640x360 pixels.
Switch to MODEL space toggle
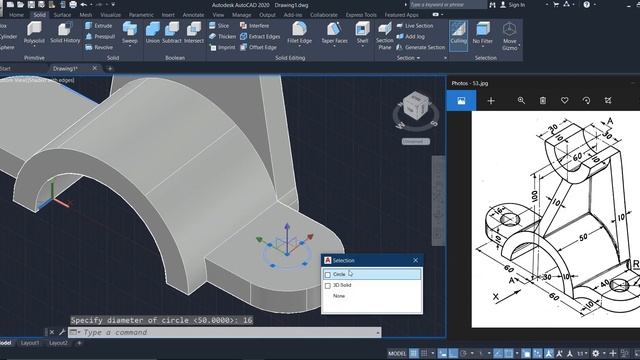397,353
